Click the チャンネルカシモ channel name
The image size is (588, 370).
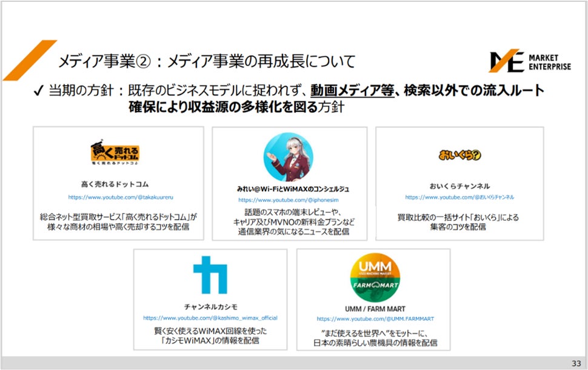[210, 307]
